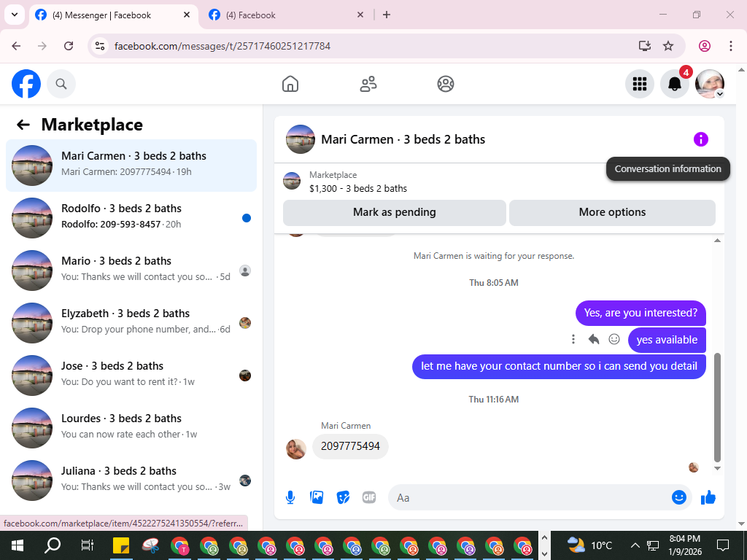Open the purple Conversation information icon
This screenshot has width=747, height=560.
701,139
